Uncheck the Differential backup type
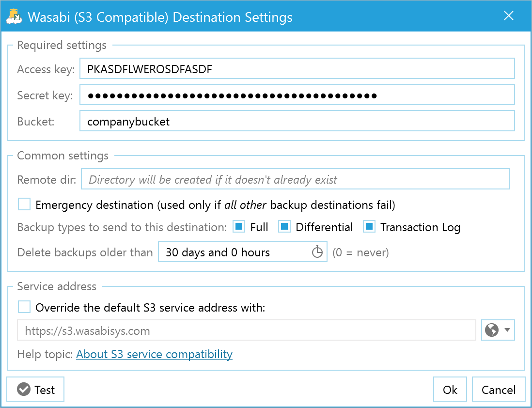The height and width of the screenshot is (408, 532). 284,226
